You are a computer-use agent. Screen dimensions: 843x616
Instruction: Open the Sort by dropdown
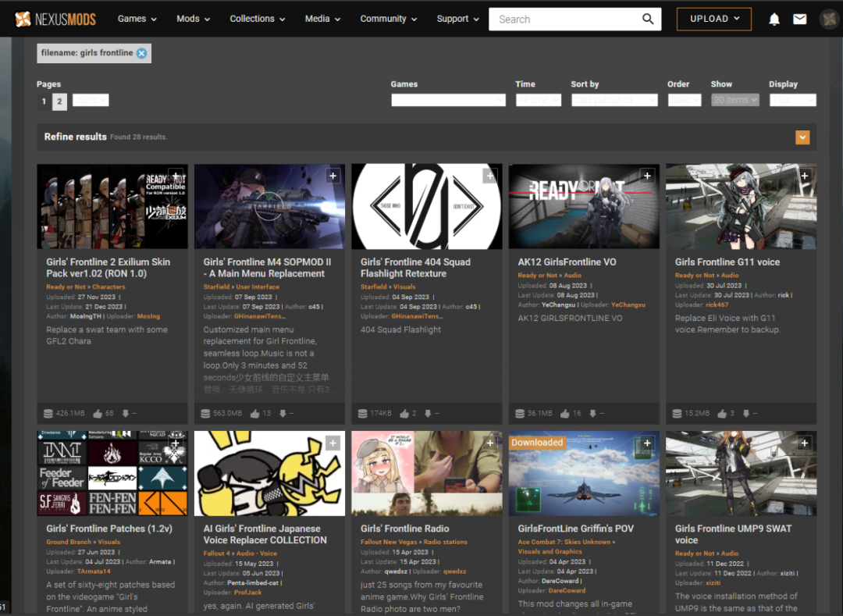[x=614, y=100]
